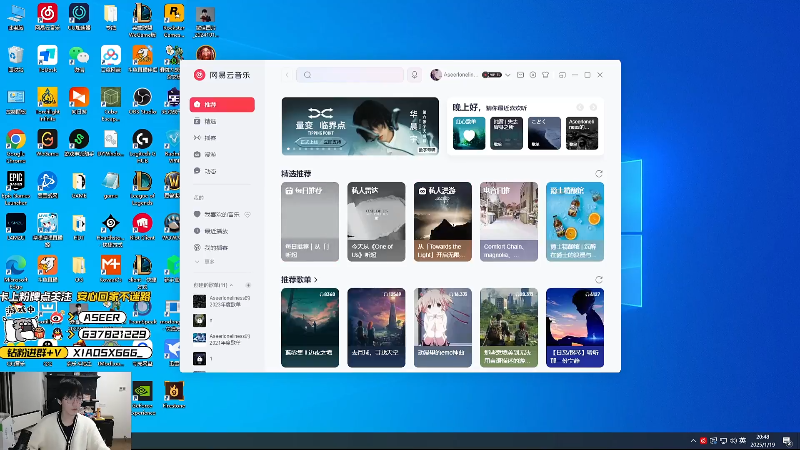Refresh the 推荐歌单 section

599,280
